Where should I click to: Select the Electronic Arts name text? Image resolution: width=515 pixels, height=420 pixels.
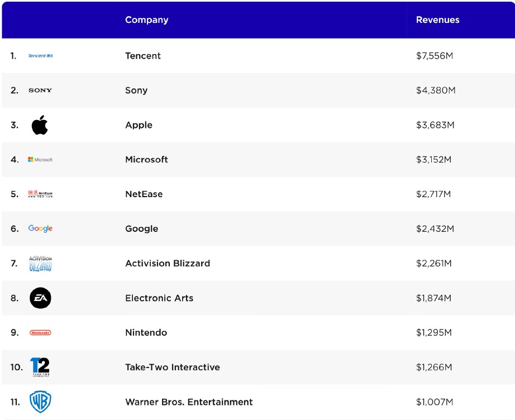159,298
